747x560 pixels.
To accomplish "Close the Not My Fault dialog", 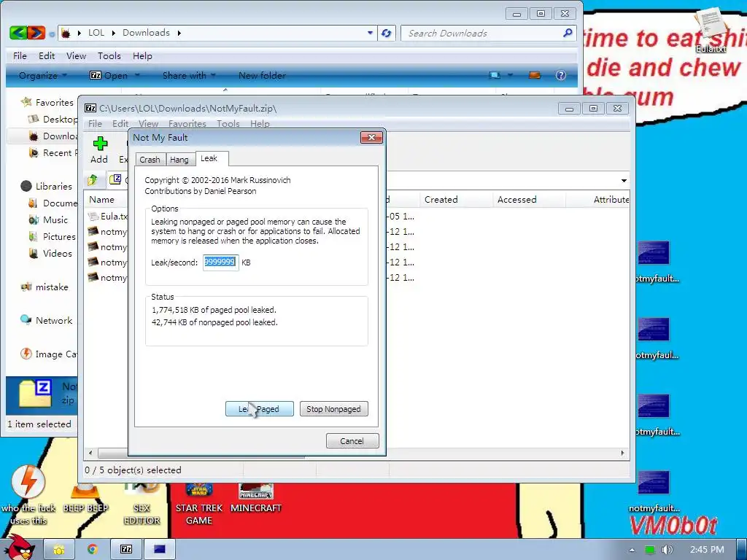I will pos(371,138).
